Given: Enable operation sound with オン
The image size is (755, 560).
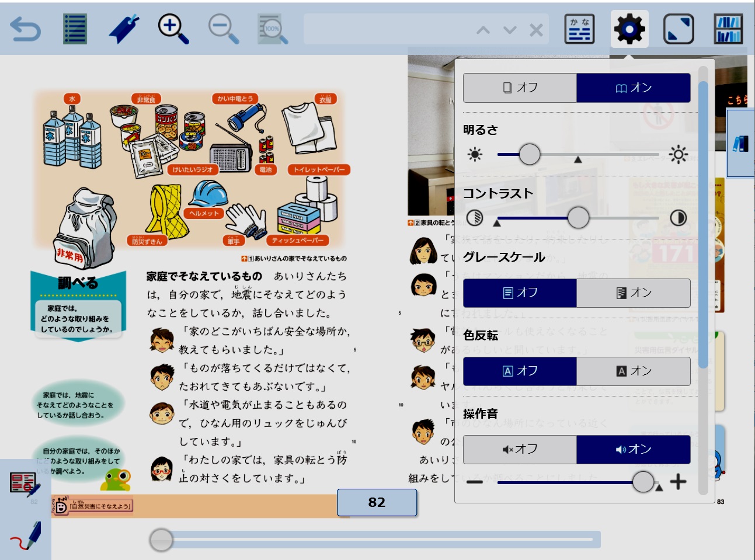Looking at the screenshot, I should [634, 449].
